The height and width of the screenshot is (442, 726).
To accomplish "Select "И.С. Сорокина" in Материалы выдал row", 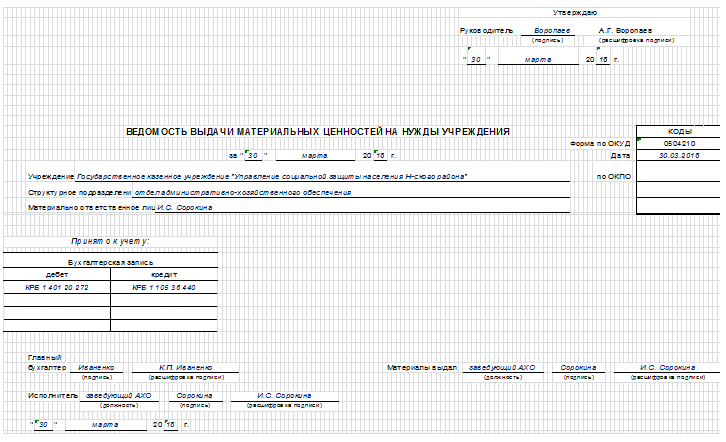I will 668,367.
